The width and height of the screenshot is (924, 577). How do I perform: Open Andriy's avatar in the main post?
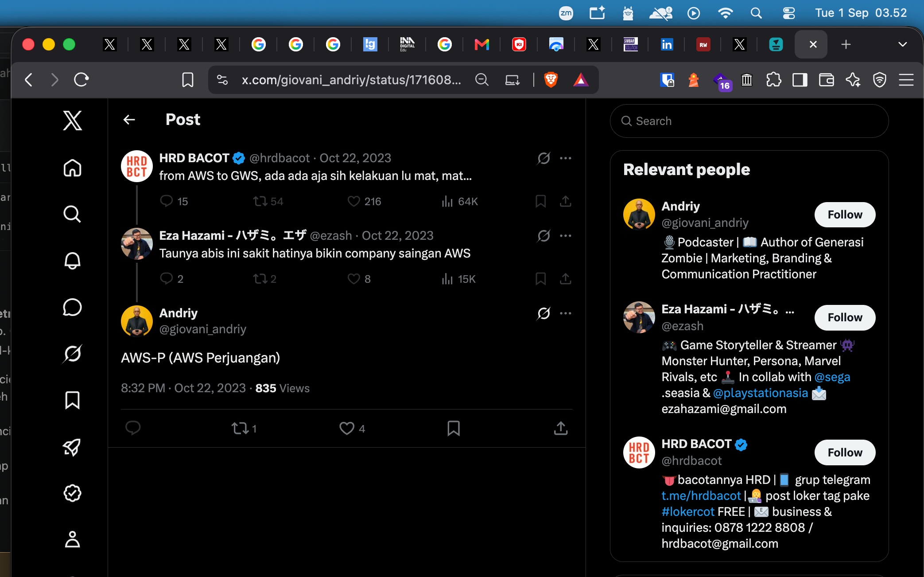(137, 321)
